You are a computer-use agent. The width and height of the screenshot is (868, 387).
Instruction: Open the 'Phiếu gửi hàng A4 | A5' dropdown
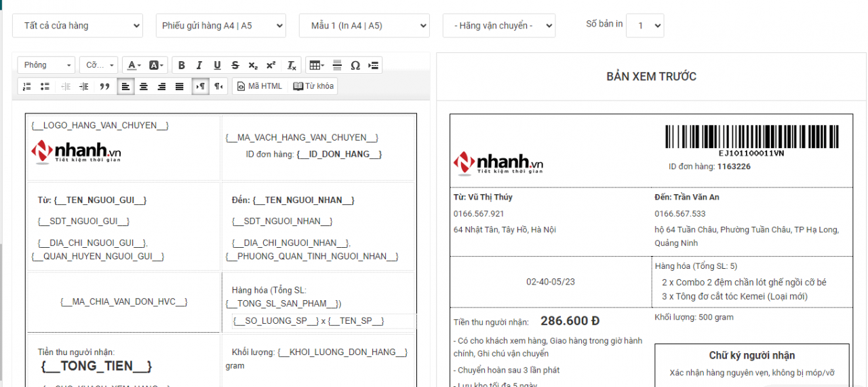pyautogui.click(x=221, y=26)
